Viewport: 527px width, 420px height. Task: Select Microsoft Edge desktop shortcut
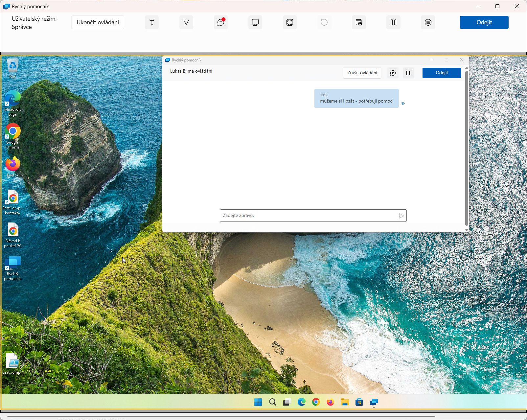[x=12, y=103]
